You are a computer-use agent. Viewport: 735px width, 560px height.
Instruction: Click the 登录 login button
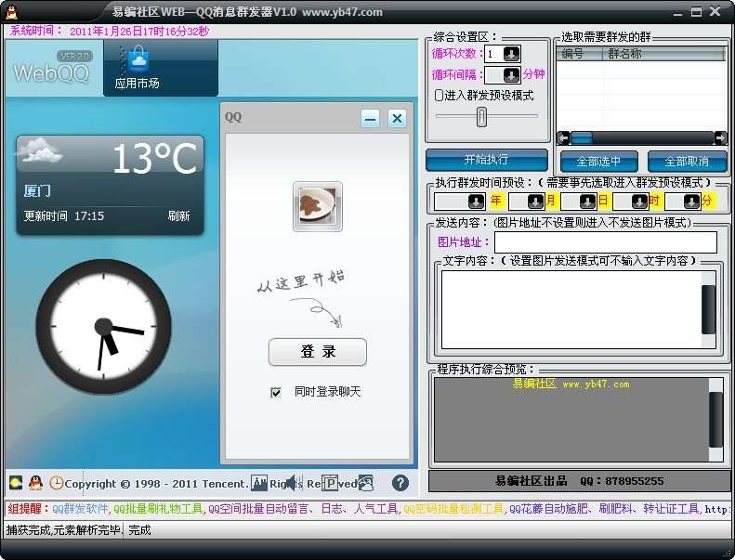click(318, 351)
